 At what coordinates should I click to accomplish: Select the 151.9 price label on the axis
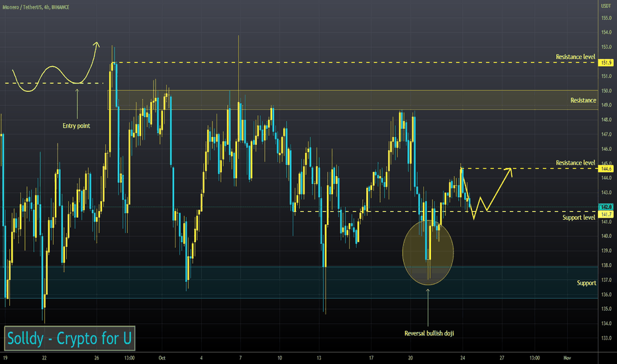tap(606, 63)
